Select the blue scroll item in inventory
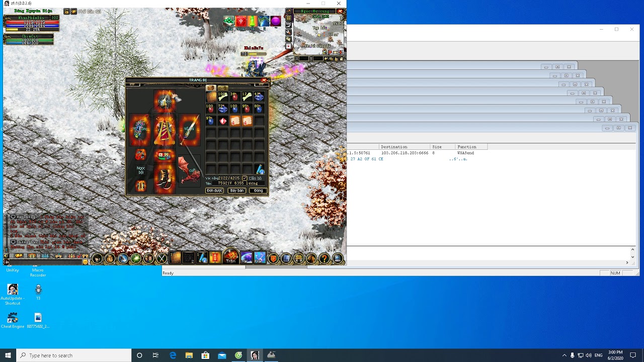Image resolution: width=644 pixels, height=362 pixels. tap(260, 169)
